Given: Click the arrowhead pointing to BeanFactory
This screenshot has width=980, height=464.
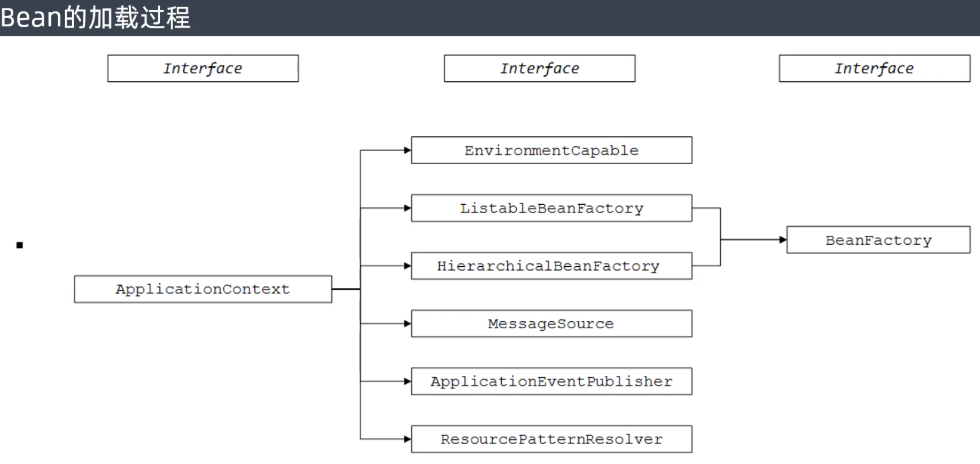Looking at the screenshot, I should click(783, 240).
